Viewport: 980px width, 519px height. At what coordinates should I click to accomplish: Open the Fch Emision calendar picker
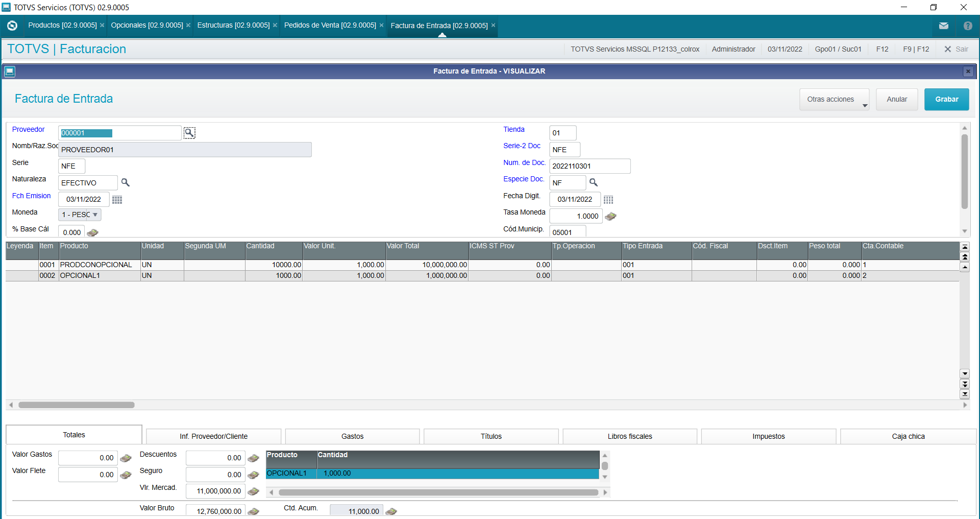117,200
